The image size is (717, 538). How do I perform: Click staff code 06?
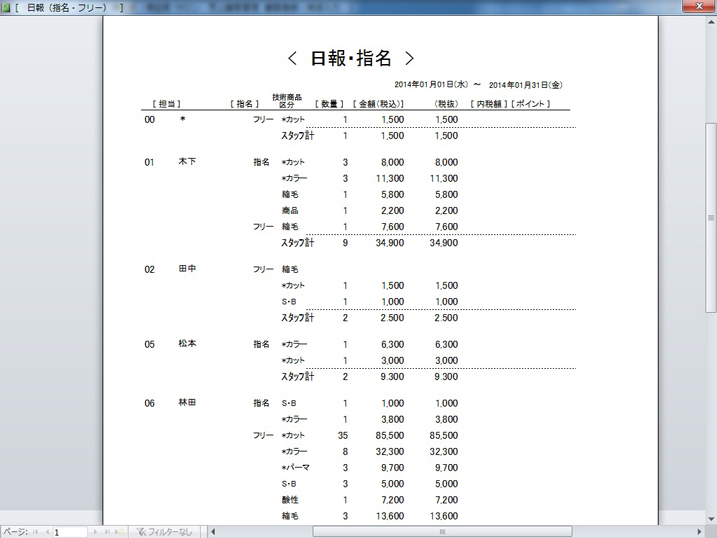click(x=150, y=404)
